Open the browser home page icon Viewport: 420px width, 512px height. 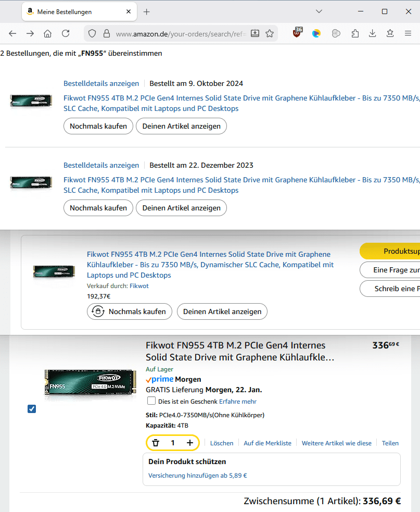[48, 33]
